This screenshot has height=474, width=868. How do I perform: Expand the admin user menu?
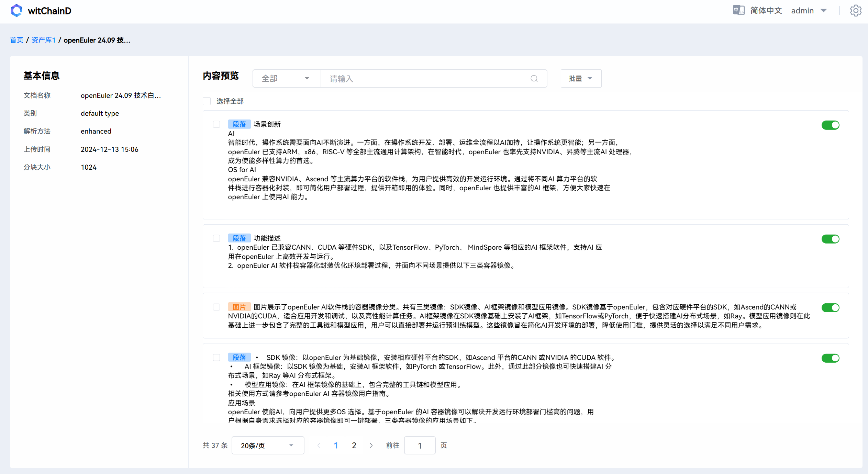click(809, 11)
